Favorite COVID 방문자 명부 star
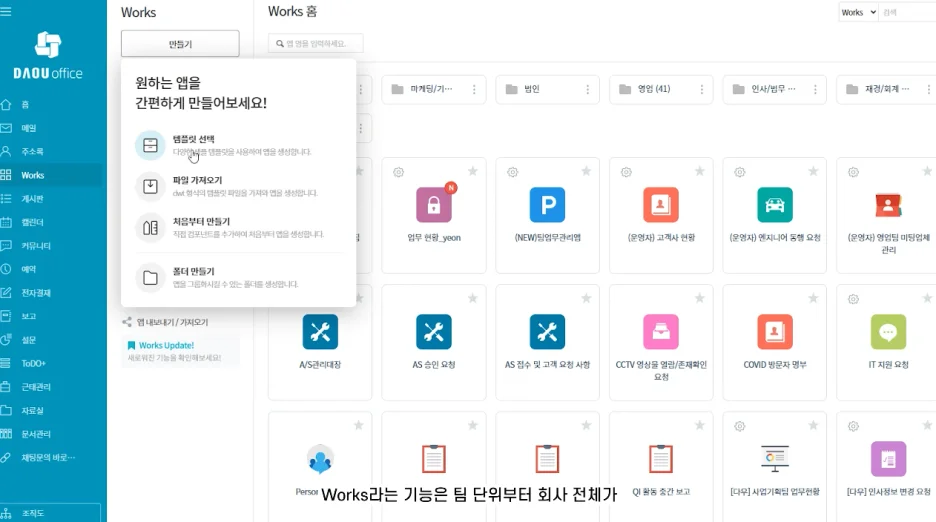 (x=813, y=298)
